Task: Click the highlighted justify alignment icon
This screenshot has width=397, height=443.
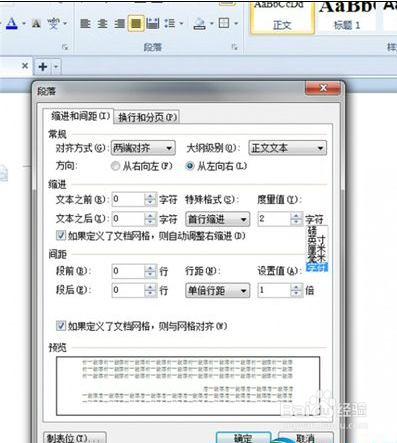Action: pos(136,23)
